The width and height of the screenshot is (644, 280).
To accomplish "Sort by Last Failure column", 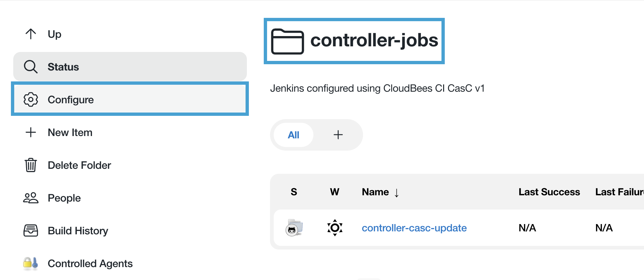I will (x=620, y=192).
